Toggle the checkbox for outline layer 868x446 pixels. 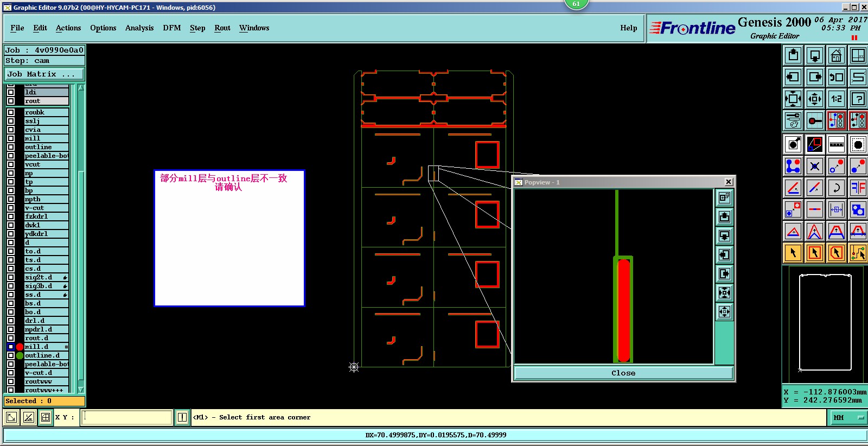click(x=11, y=147)
